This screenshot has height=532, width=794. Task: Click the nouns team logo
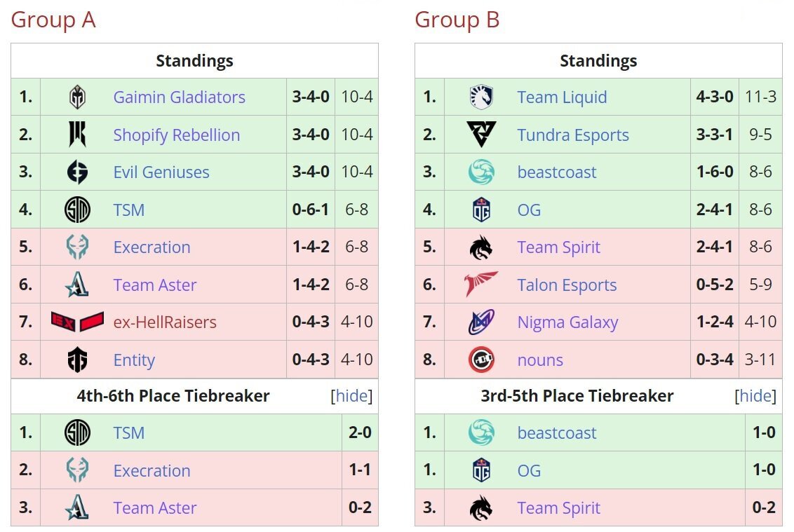481,360
